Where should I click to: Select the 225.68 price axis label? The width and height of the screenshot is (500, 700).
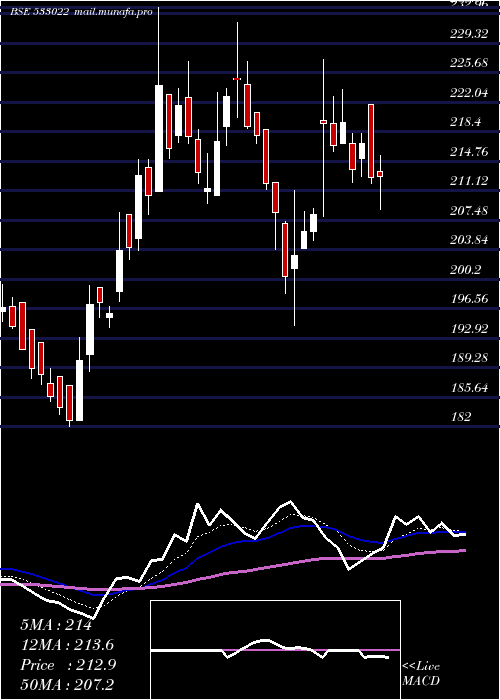coord(469,63)
